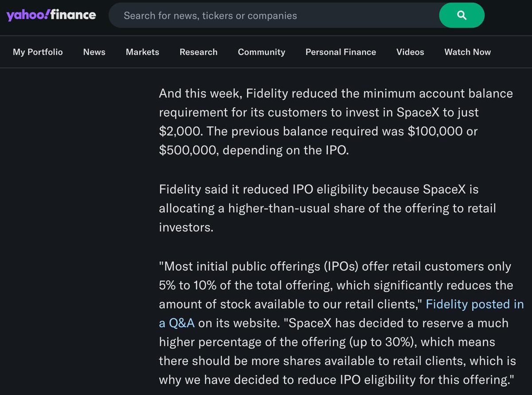The width and height of the screenshot is (532, 395).
Task: Open the Markets navigation item
Action: pos(142,52)
